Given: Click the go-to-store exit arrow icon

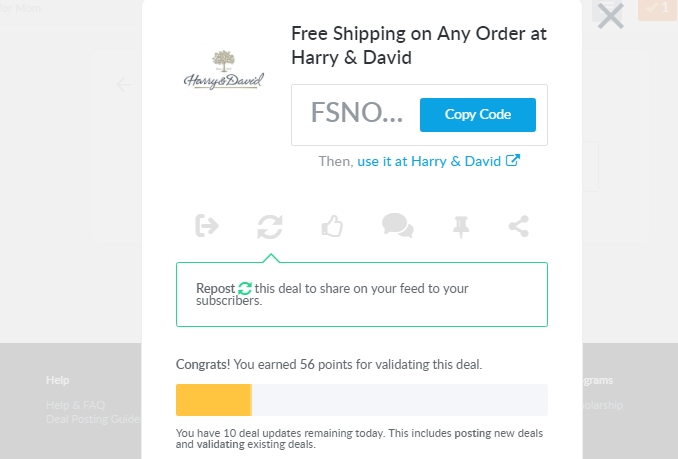Looking at the screenshot, I should point(207,226).
